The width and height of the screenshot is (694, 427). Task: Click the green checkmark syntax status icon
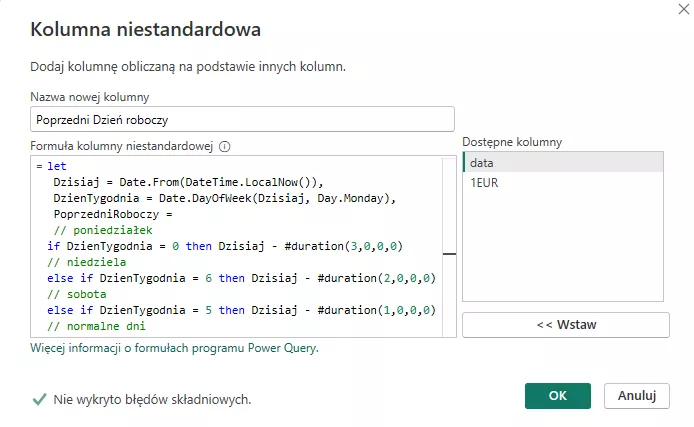point(39,399)
